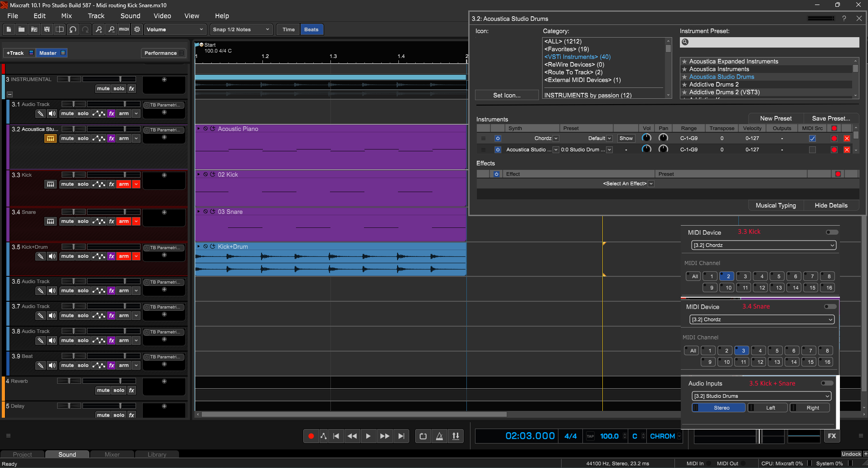Open Chordz synth selection dropdown
The image size is (868, 468).
click(x=556, y=138)
